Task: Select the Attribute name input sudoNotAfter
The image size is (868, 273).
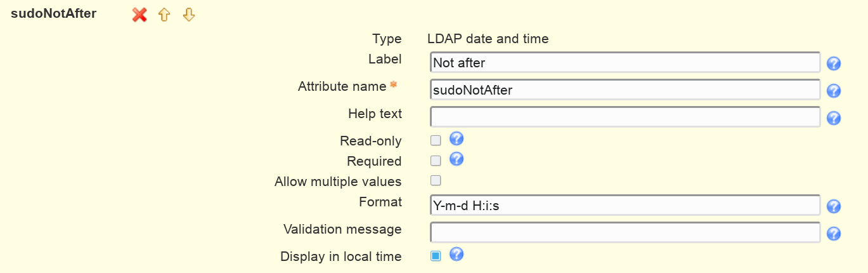Action: (x=625, y=90)
